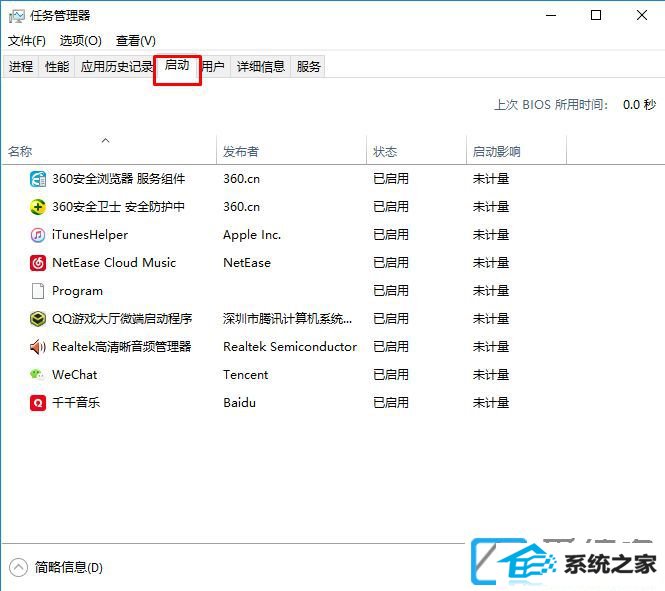This screenshot has width=665, height=591.
Task: Minimize the Task Manager window
Action: [551, 16]
